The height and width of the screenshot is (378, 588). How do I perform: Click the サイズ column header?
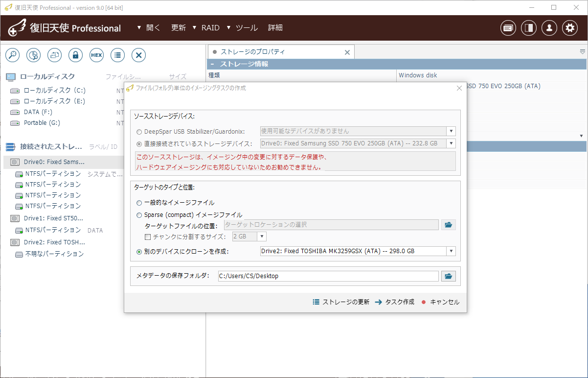coord(178,77)
